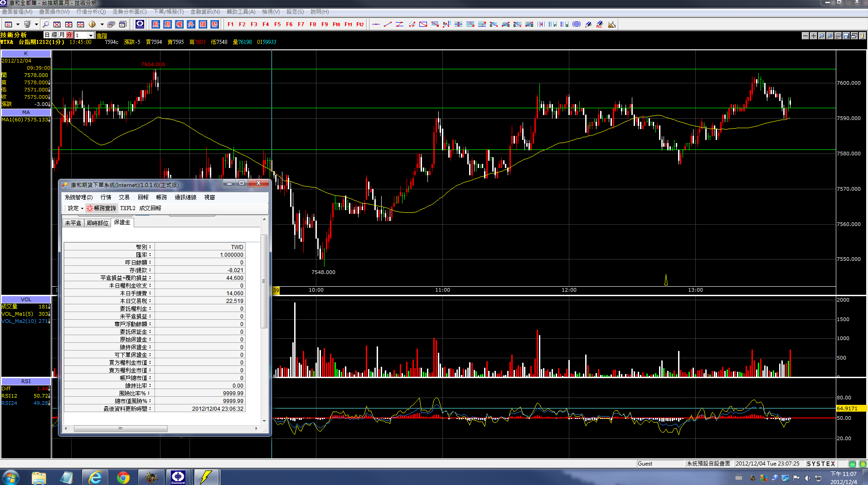The image size is (868, 485).
Task: Click the 進階 advanced link
Action: [102, 35]
